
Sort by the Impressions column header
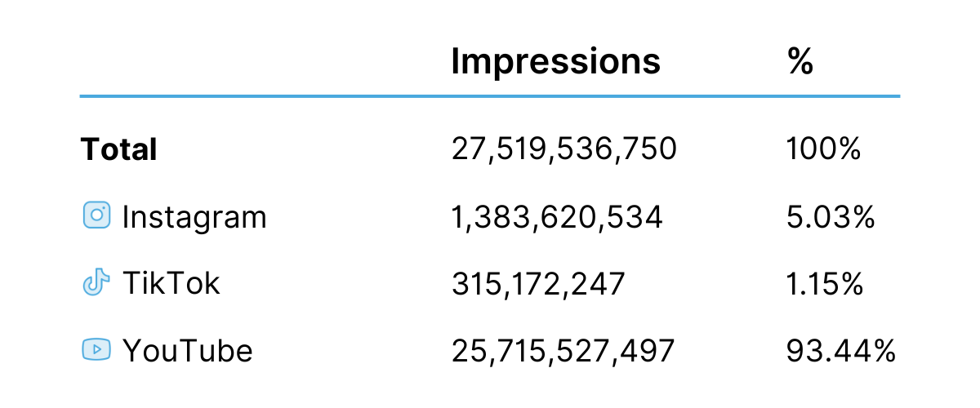(x=555, y=61)
